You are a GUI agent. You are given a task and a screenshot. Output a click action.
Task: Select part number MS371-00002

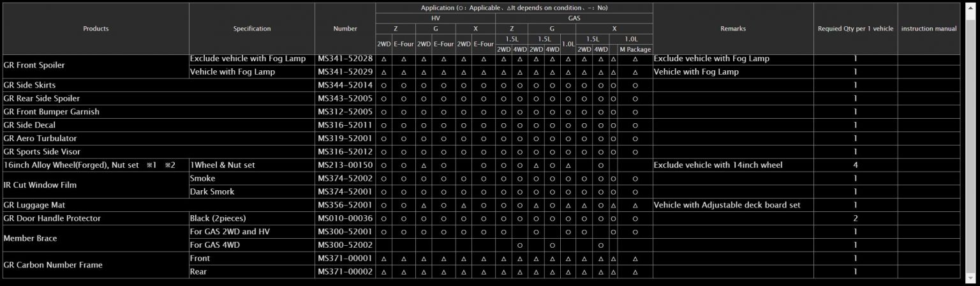point(345,272)
